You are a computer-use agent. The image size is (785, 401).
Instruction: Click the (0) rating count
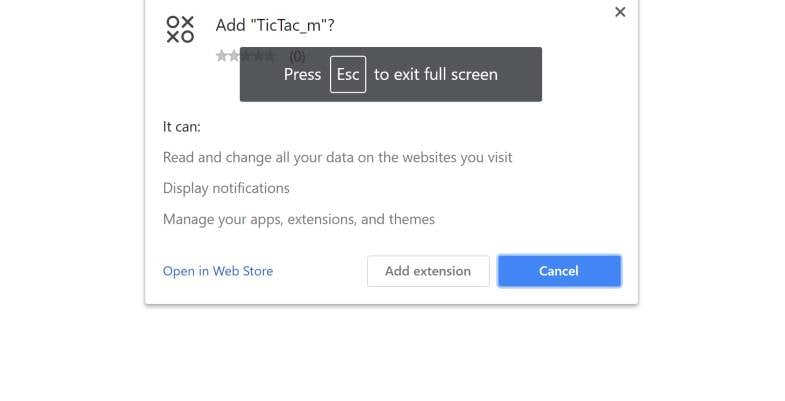[x=297, y=56]
